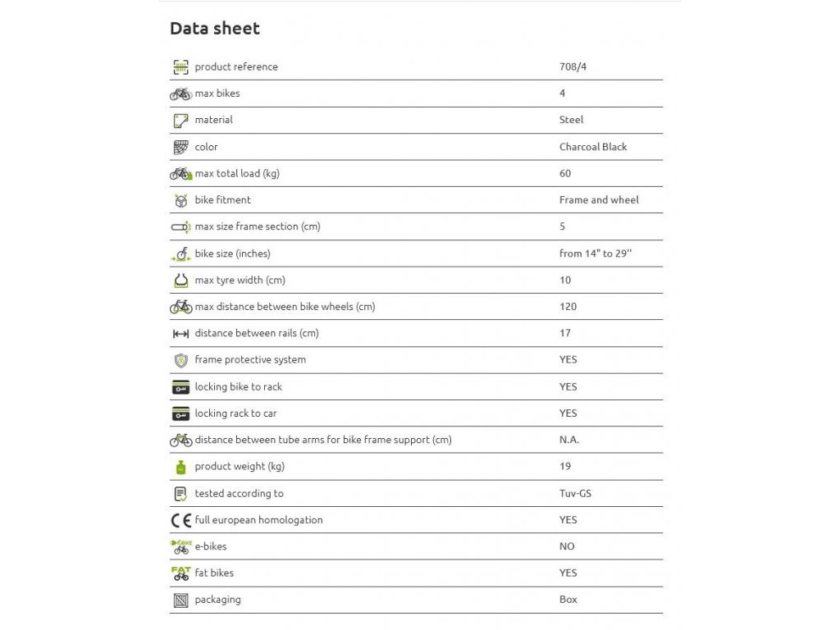Click the frame protective system shield icon
This screenshot has height=630, width=840.
point(180,360)
